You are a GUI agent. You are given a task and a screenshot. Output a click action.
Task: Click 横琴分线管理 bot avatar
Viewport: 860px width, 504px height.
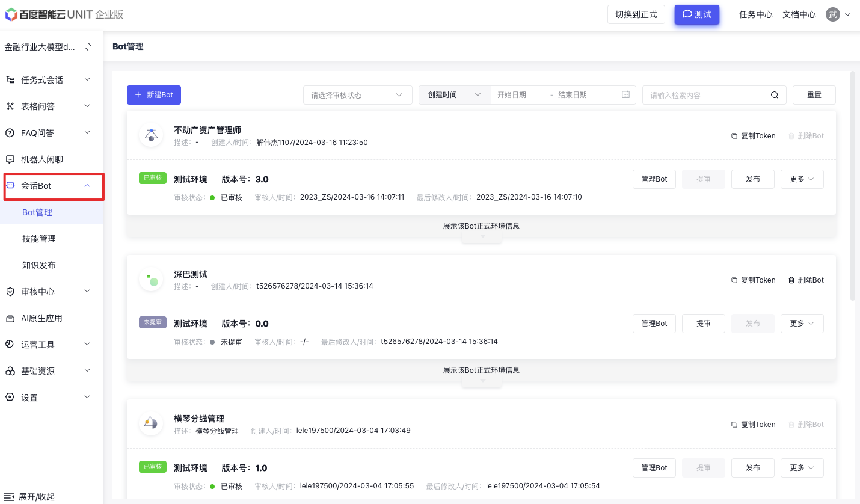click(x=151, y=423)
